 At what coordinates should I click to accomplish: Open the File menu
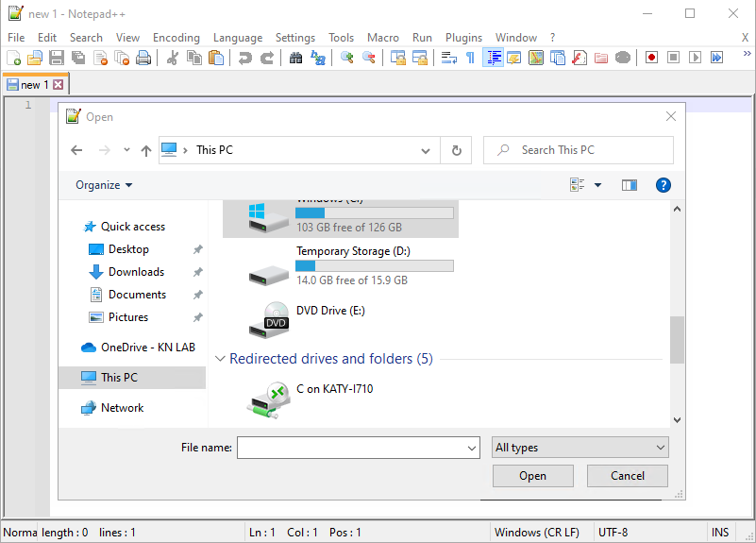[16, 38]
